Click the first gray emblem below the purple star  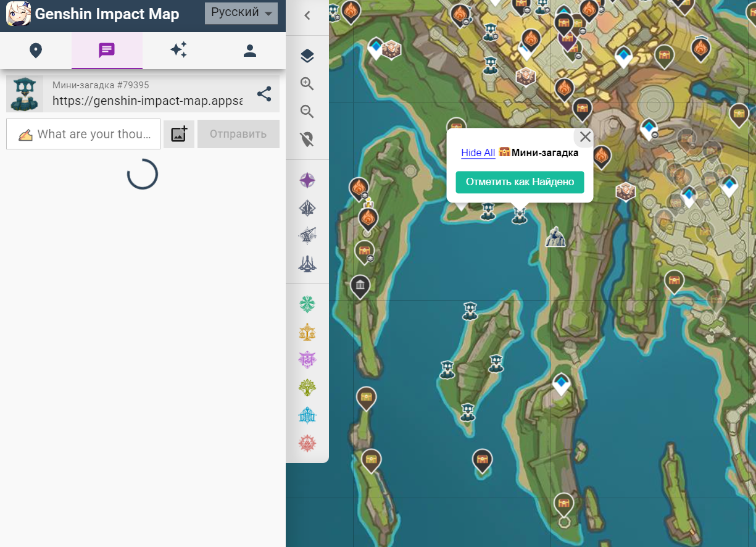click(x=307, y=209)
